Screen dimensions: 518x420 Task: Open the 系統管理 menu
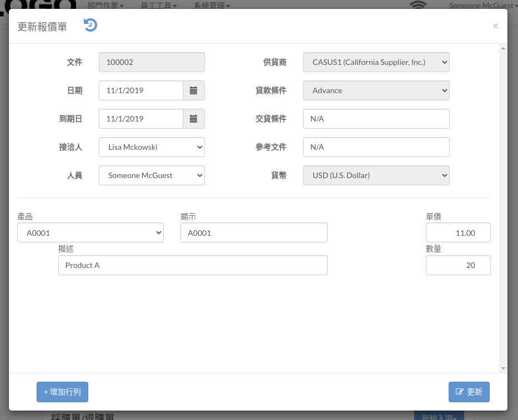coord(212,5)
